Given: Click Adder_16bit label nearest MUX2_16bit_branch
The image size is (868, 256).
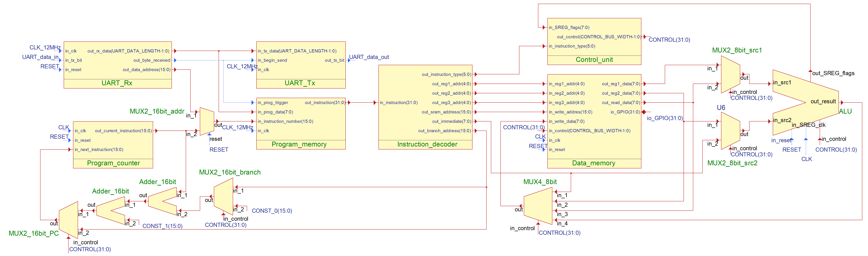Looking at the screenshot, I should 158,182.
